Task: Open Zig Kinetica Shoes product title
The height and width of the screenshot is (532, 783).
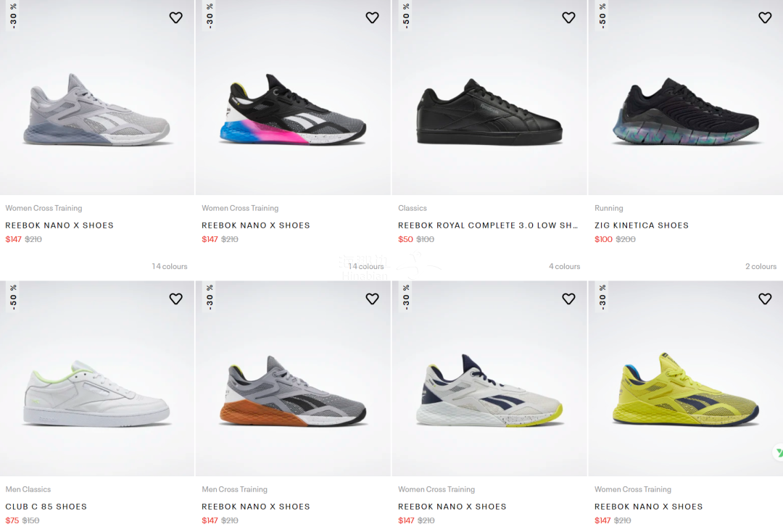Action: tap(641, 225)
